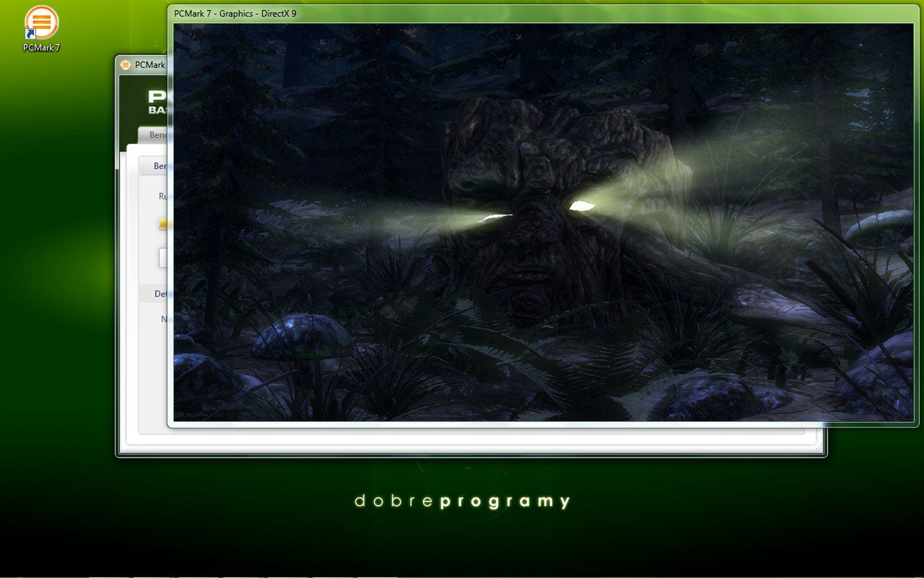Click the PCMark window title bar icon
Image resolution: width=924 pixels, height=578 pixels.
point(126,65)
